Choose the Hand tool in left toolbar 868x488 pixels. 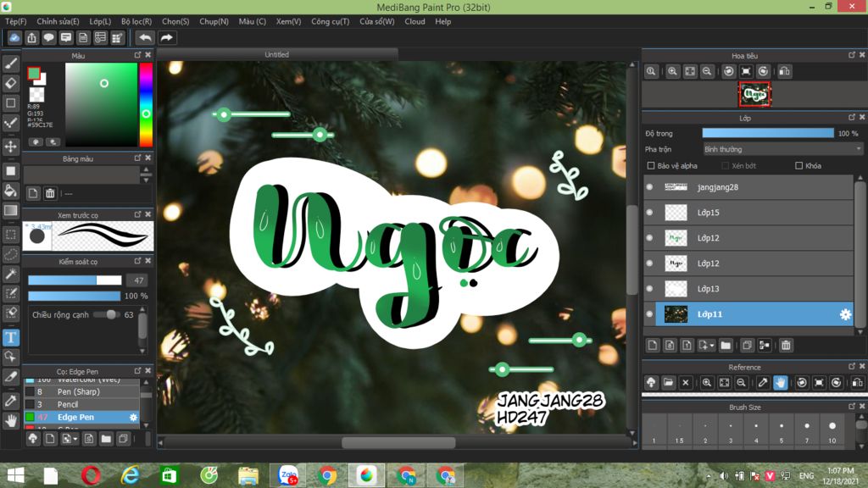coord(10,422)
